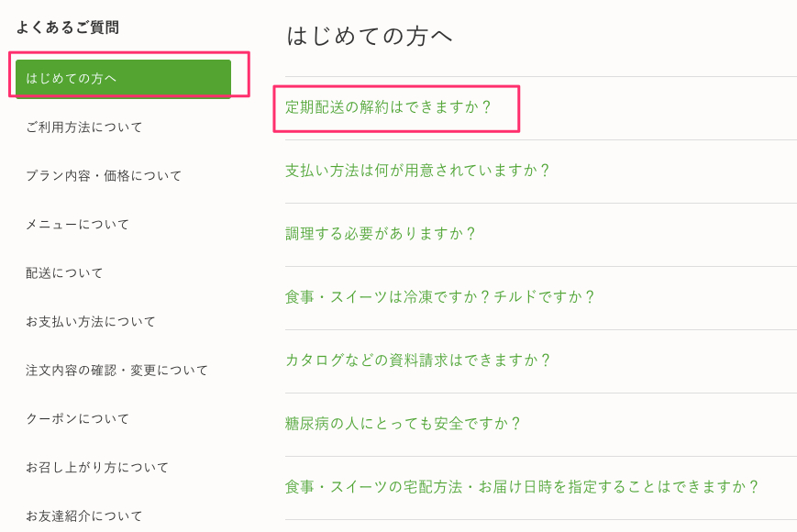The width and height of the screenshot is (797, 532).
Task: View 食事・スイーツは冷凍ですか？チルドですか？ answer
Action: pos(440,297)
